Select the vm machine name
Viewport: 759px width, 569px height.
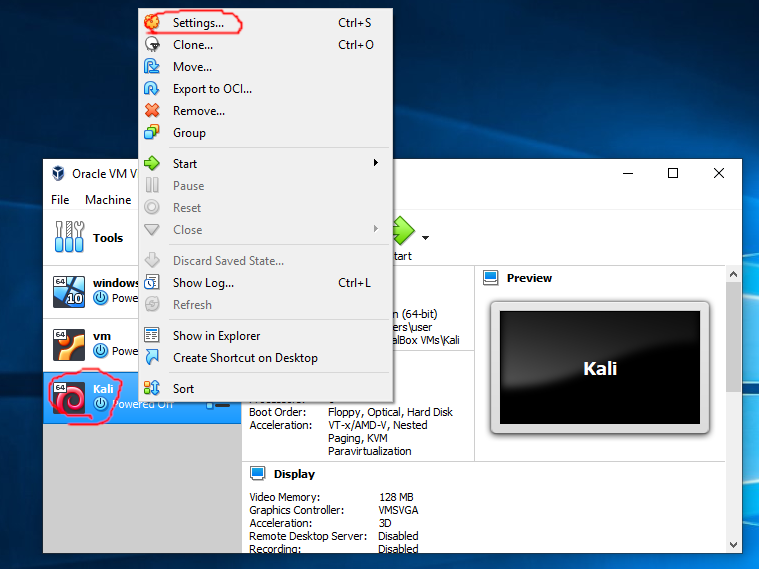[x=102, y=336]
